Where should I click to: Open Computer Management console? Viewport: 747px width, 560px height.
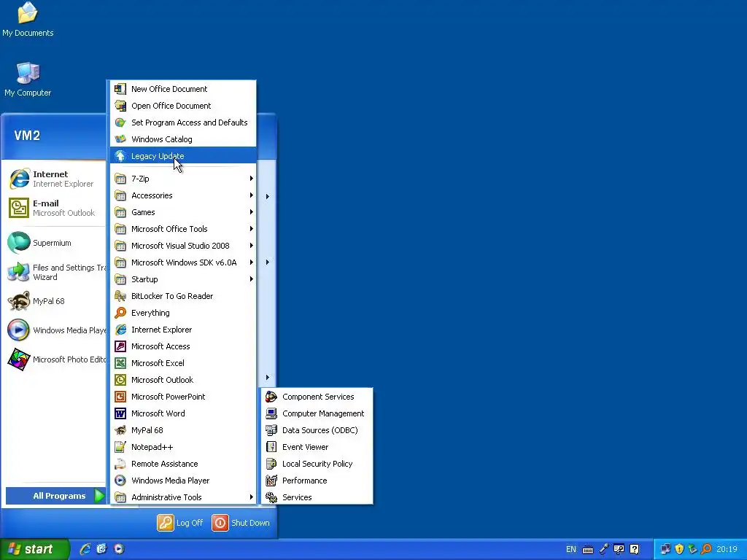click(317, 413)
